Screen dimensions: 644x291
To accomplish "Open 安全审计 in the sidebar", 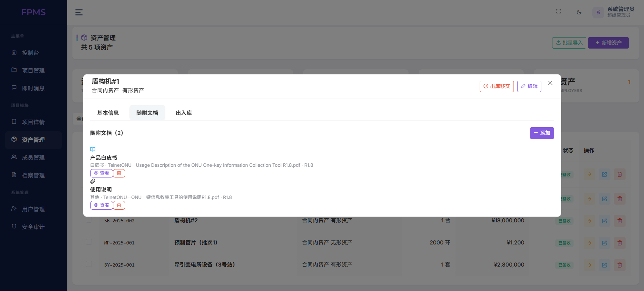I will pyautogui.click(x=33, y=227).
